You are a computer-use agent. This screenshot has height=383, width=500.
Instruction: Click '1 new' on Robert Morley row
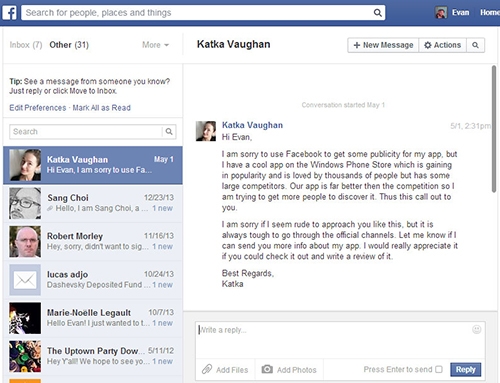click(163, 246)
